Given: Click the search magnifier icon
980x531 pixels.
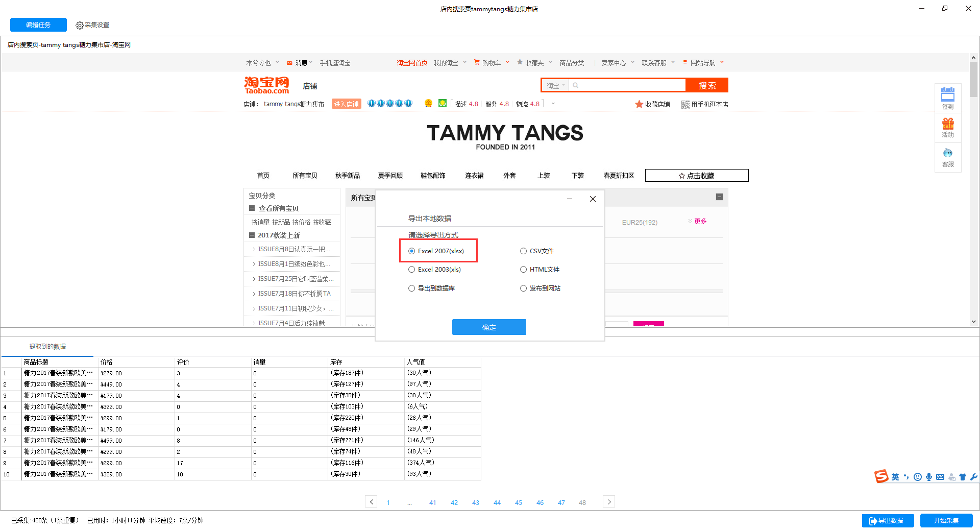Looking at the screenshot, I should tap(576, 85).
